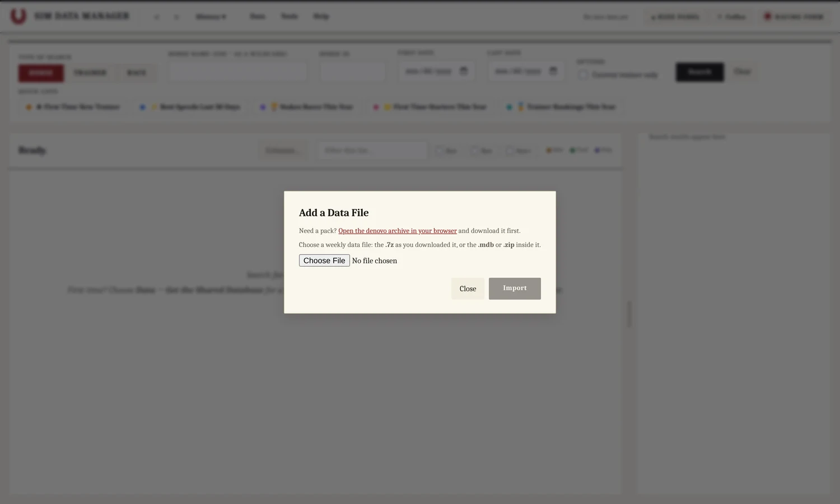Close the Add a Data File dialog
Image resolution: width=840 pixels, height=504 pixels.
click(468, 288)
